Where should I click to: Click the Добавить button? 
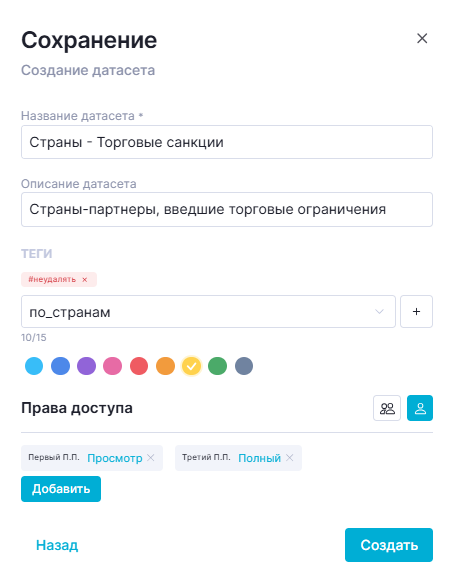pyautogui.click(x=61, y=489)
